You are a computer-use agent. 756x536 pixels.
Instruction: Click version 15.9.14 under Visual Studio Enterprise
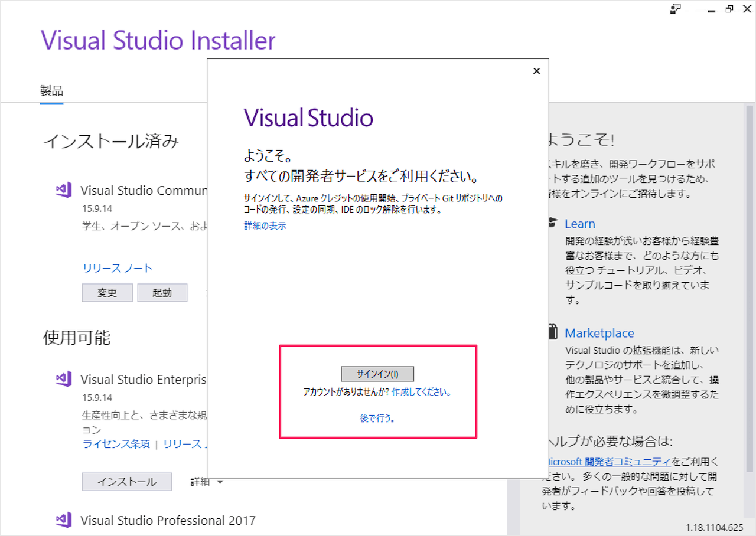click(97, 397)
